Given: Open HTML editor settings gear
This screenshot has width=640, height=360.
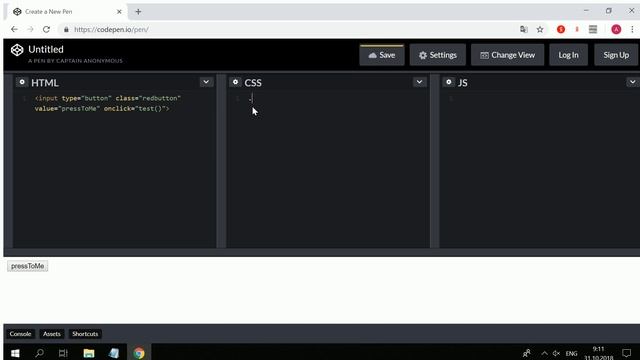Looking at the screenshot, I should [22, 82].
